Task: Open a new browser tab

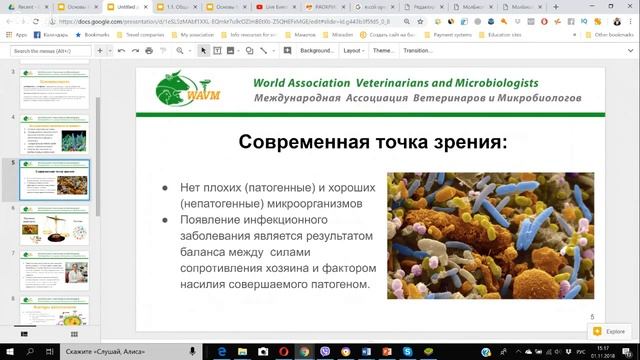Action: (556, 7)
